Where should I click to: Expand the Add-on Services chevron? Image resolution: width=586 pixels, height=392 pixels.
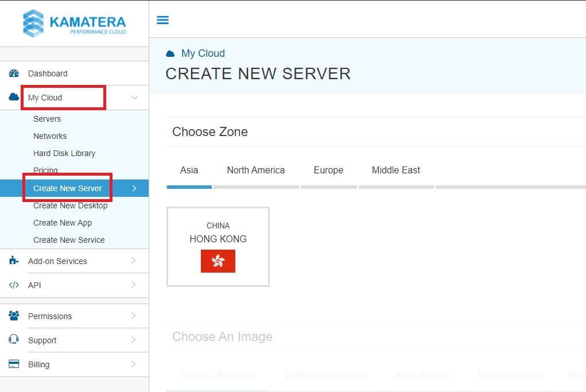coord(133,261)
